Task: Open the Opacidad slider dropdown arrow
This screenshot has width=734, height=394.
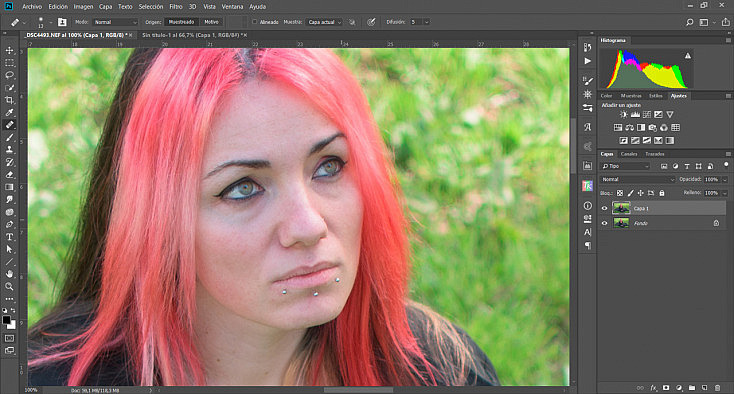Action: pos(725,180)
